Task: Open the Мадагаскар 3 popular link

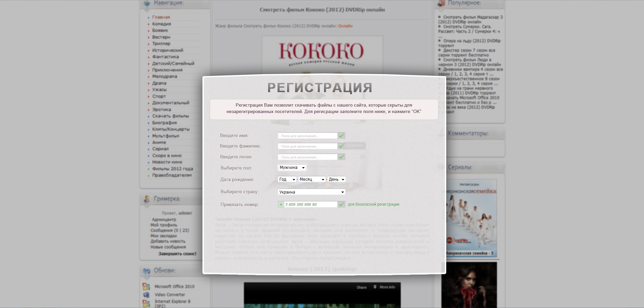Action: [x=470, y=19]
